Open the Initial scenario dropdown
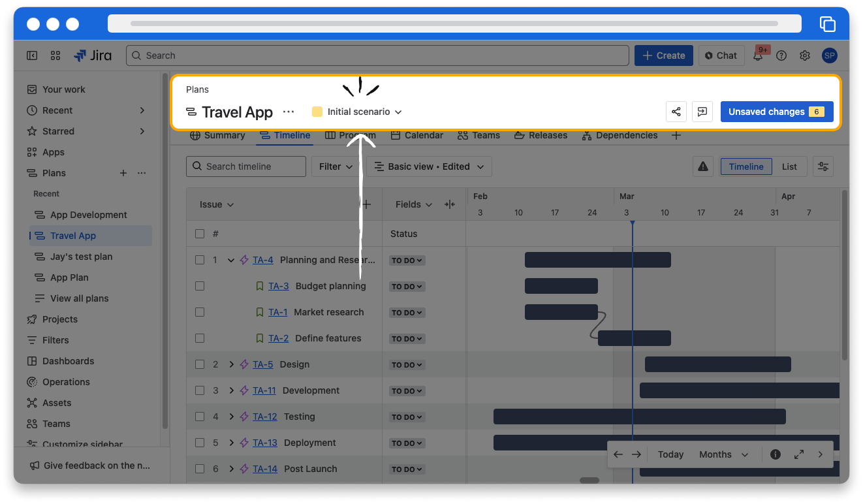 tap(357, 112)
